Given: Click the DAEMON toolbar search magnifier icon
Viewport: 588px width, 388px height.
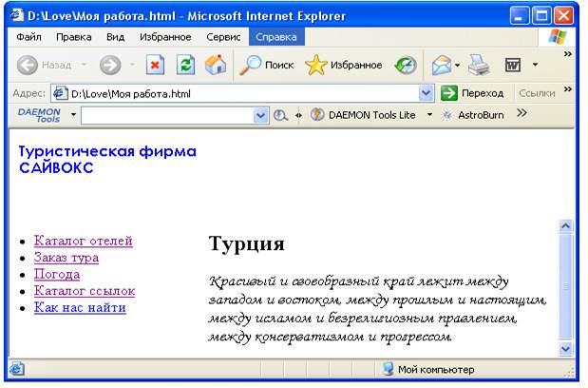Looking at the screenshot, I should (x=280, y=115).
